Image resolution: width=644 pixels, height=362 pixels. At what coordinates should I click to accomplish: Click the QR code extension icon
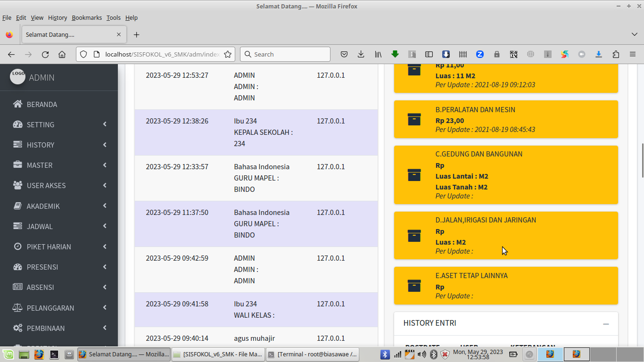click(x=514, y=54)
